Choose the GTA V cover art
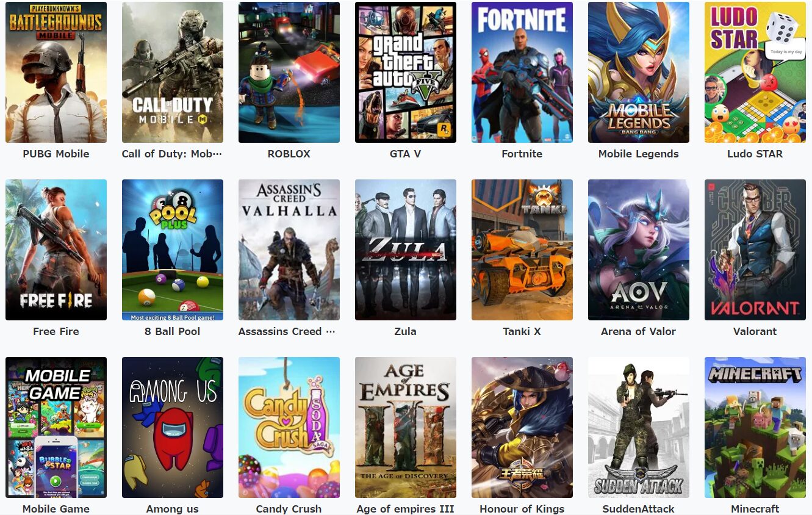Viewport: 812px width, 515px height. (x=406, y=72)
